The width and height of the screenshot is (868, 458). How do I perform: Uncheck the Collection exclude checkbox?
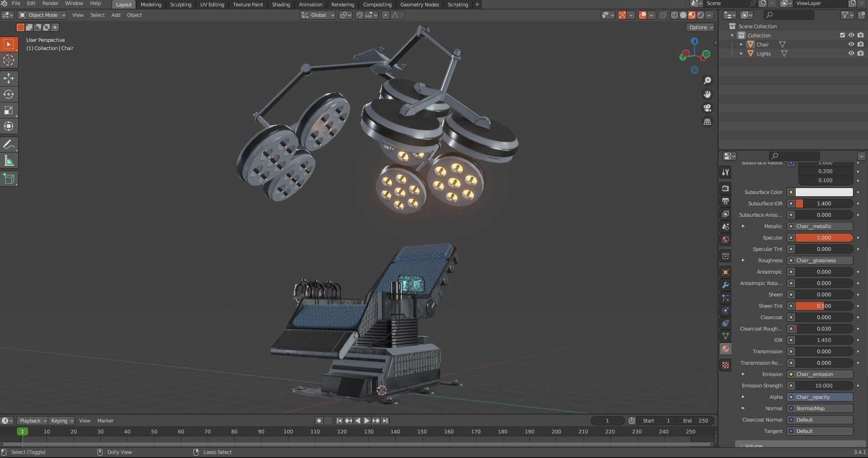(842, 36)
